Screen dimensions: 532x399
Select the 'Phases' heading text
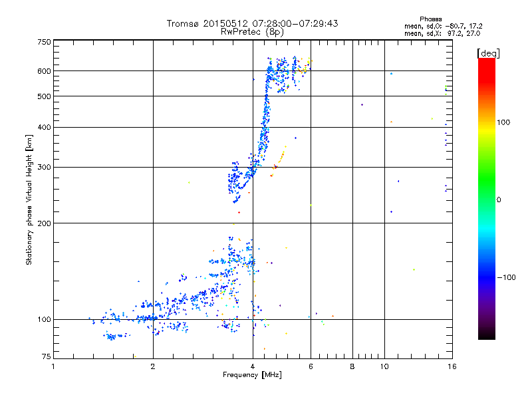430,19
